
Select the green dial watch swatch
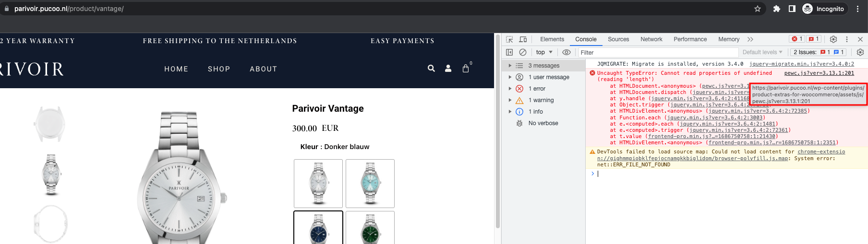point(370,228)
